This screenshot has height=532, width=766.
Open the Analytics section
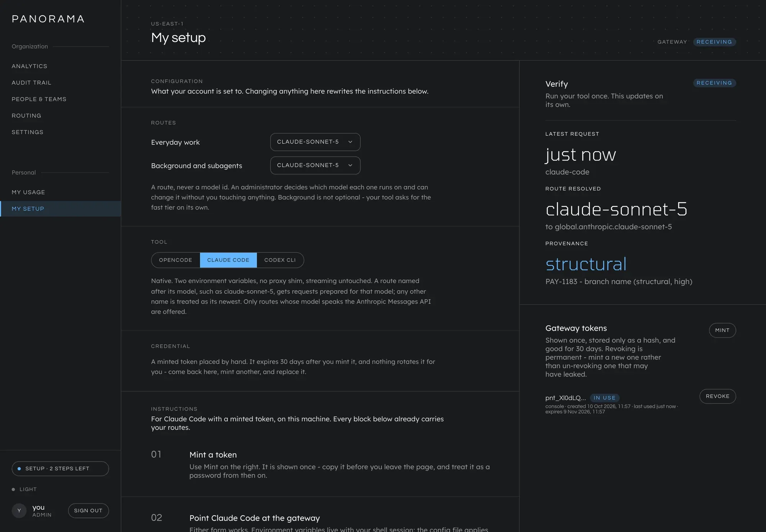click(x=29, y=66)
